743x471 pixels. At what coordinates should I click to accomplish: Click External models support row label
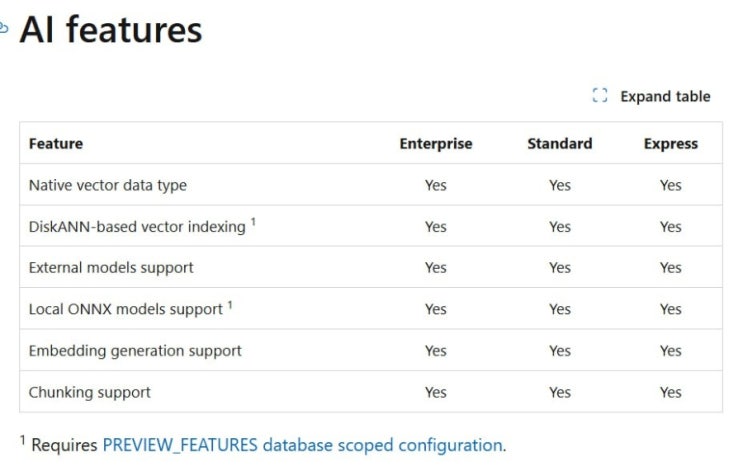click(x=111, y=268)
